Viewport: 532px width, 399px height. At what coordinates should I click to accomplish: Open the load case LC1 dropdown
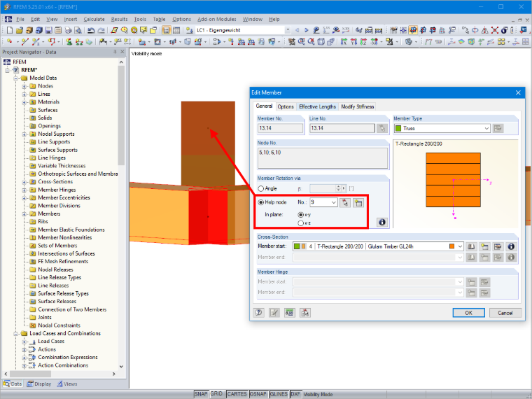[x=288, y=30]
